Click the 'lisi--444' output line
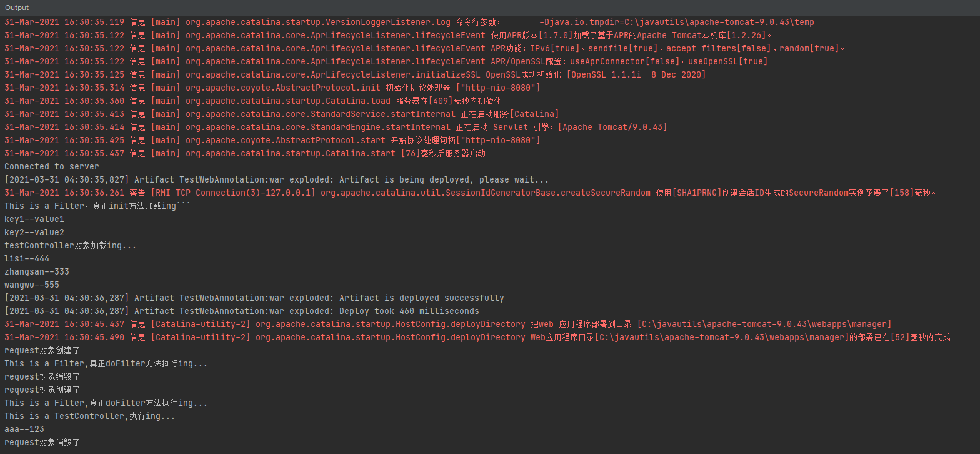 [27, 258]
